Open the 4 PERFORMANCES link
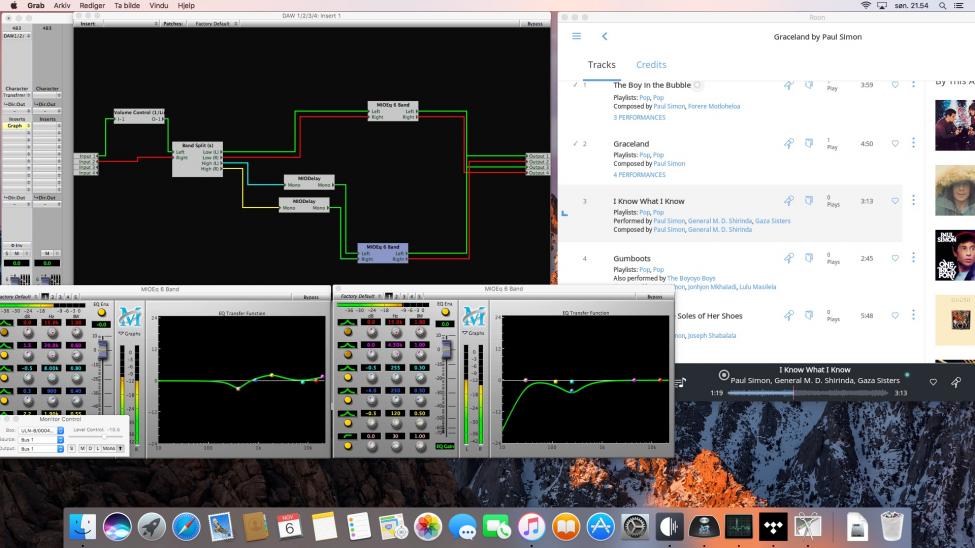Image resolution: width=975 pixels, height=548 pixels. point(639,175)
